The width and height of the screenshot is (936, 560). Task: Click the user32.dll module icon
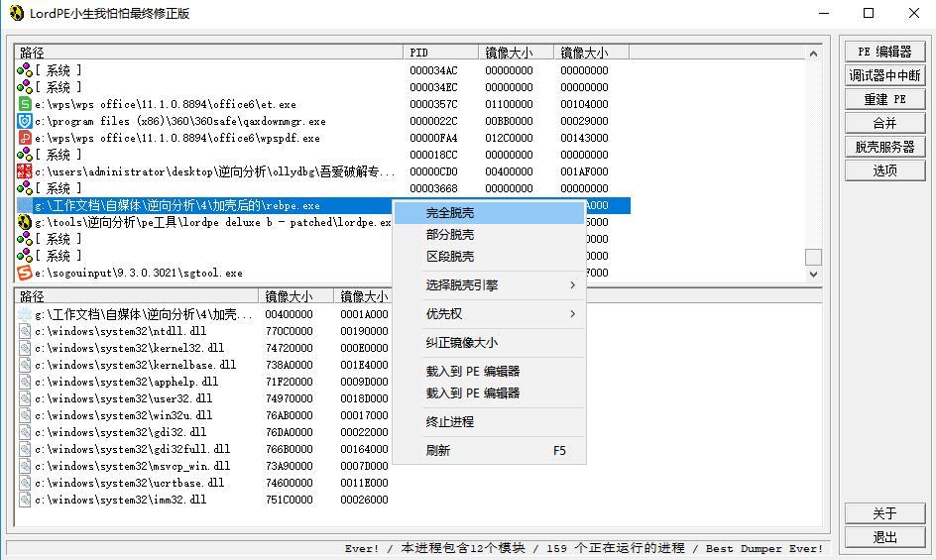pyautogui.click(x=25, y=398)
